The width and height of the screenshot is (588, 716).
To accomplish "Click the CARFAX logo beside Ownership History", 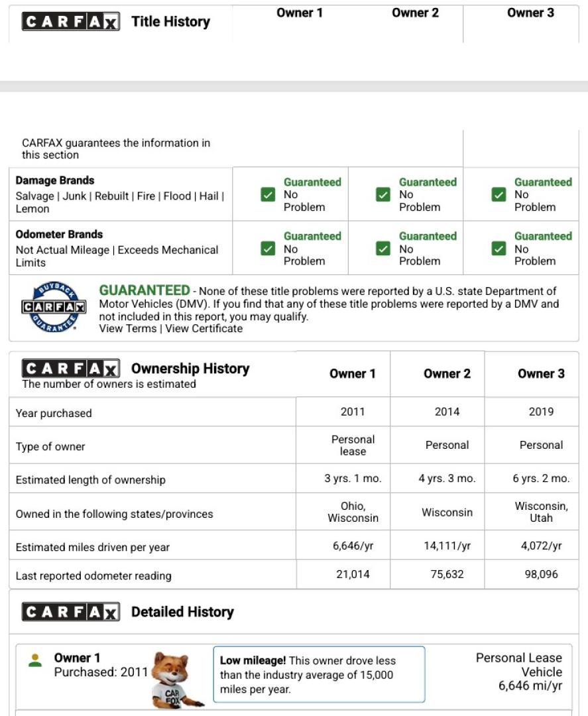I will tap(71, 368).
